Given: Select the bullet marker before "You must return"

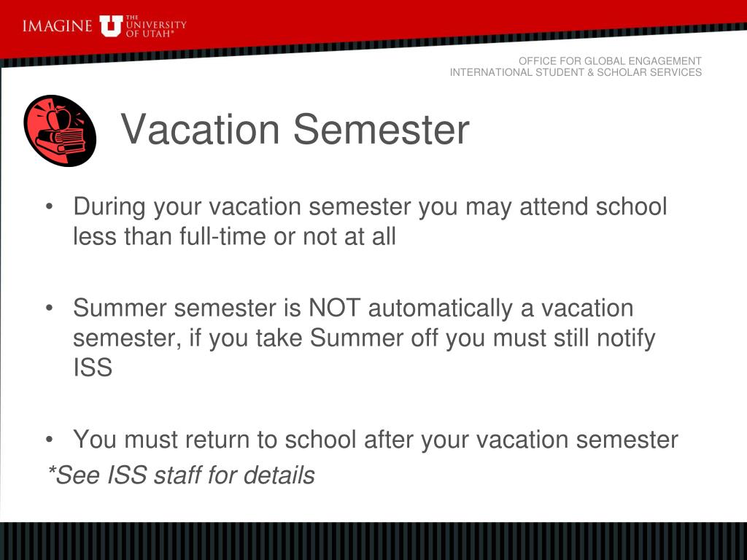Looking at the screenshot, I should click(49, 440).
